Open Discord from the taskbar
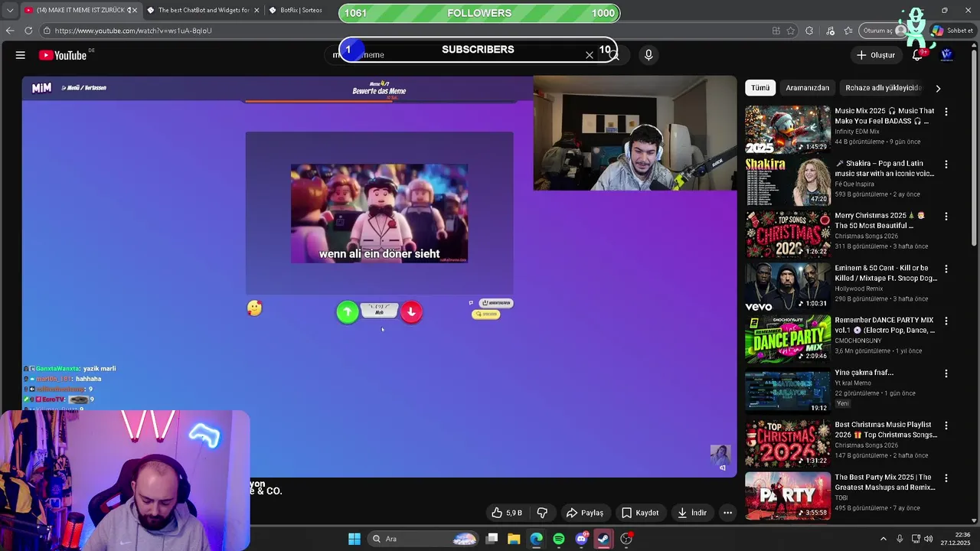This screenshot has width=980, height=551. click(x=581, y=539)
